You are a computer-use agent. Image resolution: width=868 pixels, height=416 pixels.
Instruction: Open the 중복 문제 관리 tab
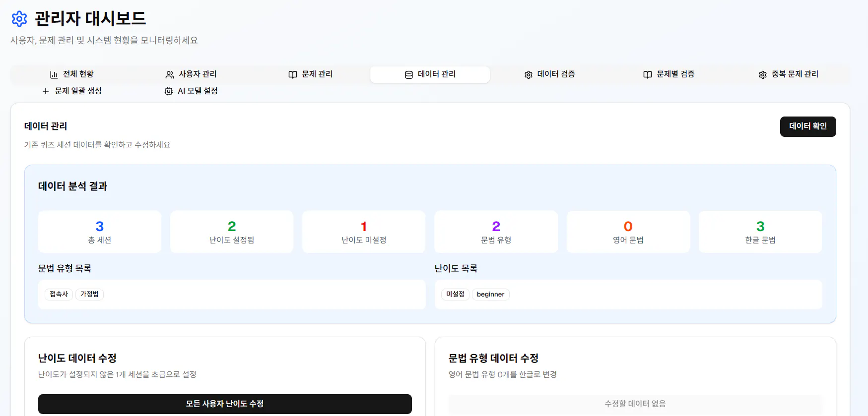(788, 74)
